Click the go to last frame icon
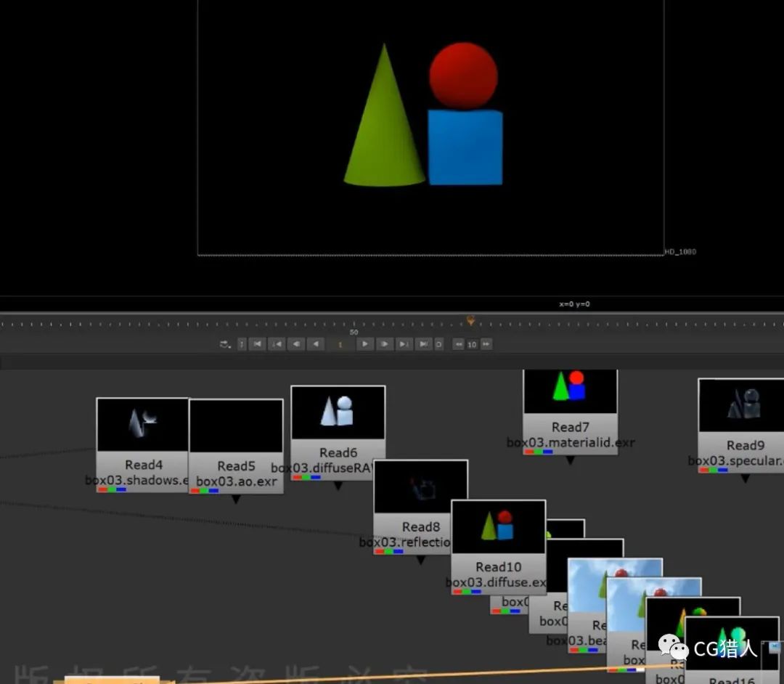The image size is (784, 684). click(424, 344)
